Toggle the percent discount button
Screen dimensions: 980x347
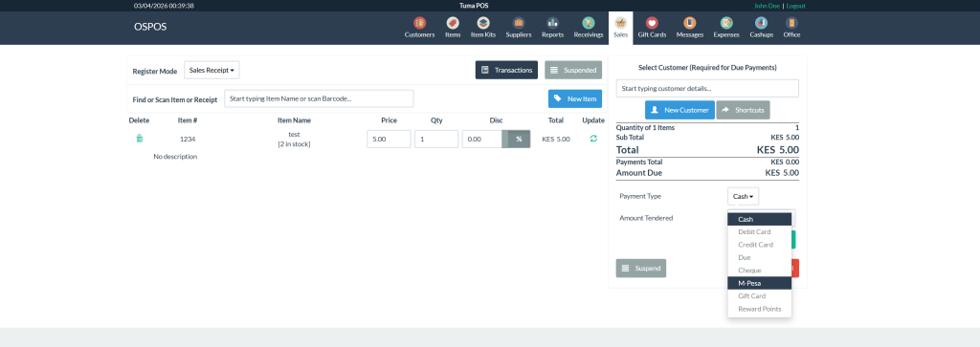(x=519, y=140)
